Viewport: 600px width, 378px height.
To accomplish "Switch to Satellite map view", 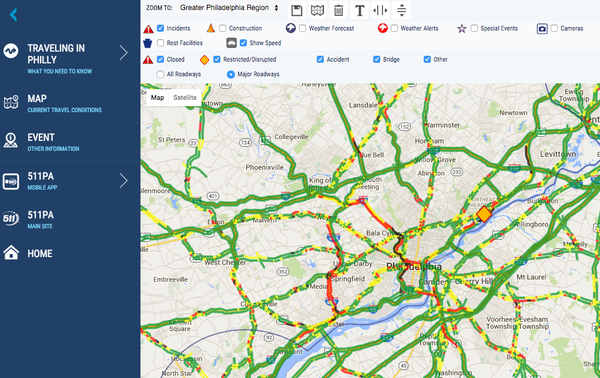I will pos(185,98).
